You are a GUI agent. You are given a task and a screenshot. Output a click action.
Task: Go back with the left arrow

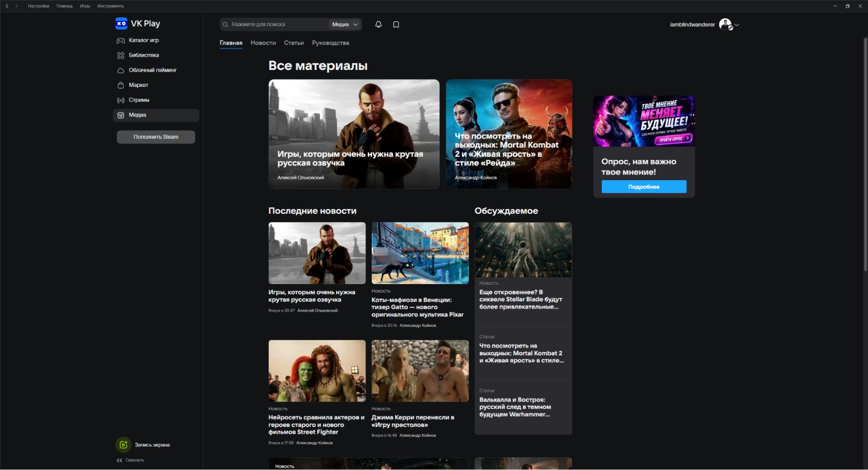tap(7, 6)
